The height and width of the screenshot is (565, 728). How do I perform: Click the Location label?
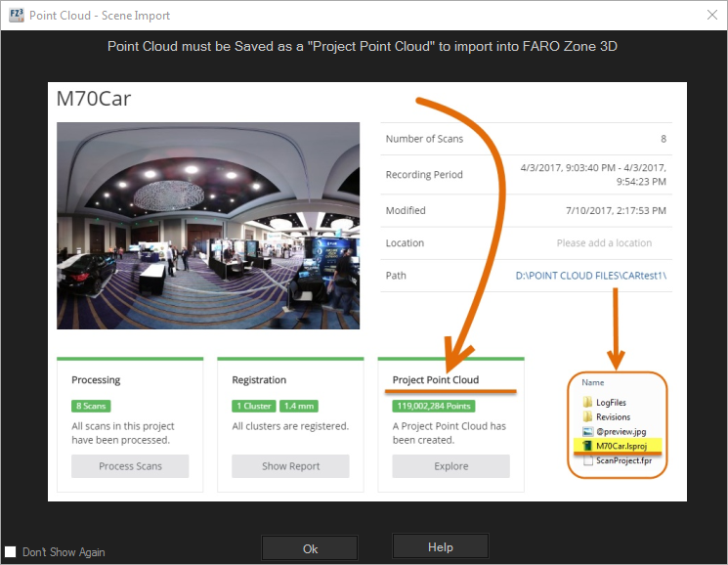405,242
